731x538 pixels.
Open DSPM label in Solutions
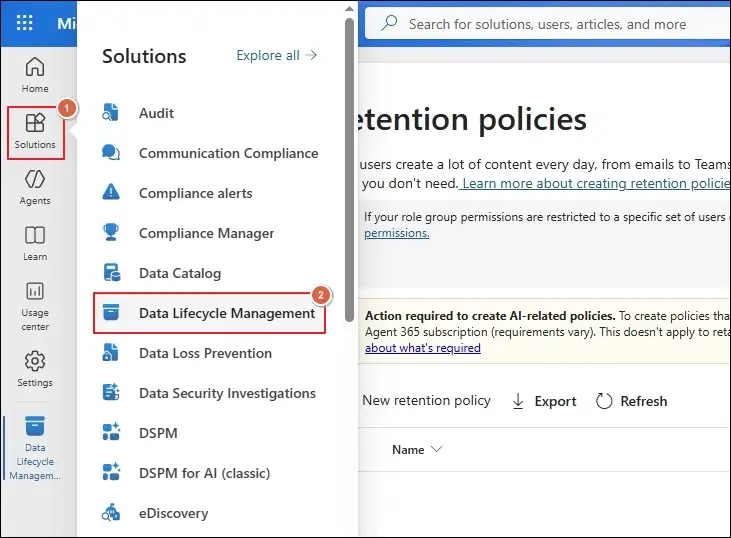click(158, 433)
